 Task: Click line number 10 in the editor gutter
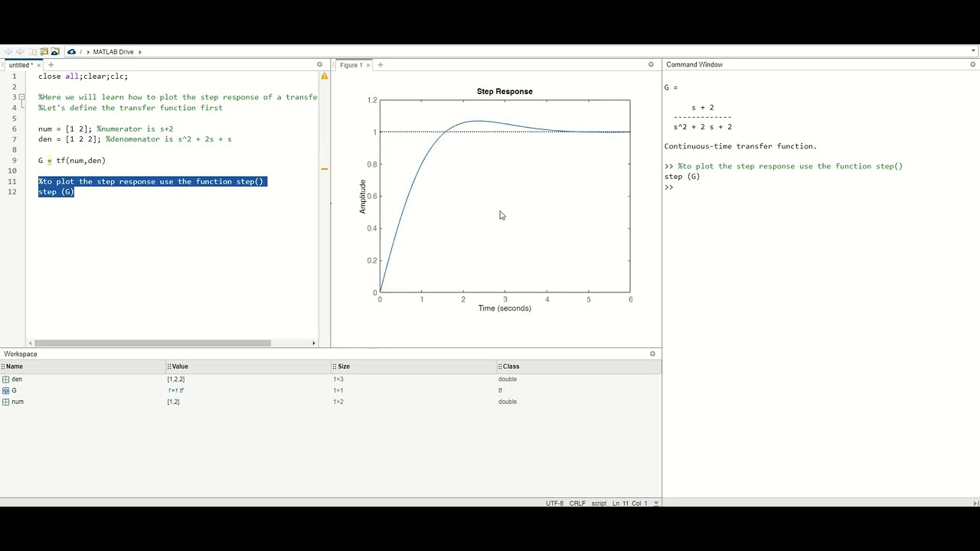[x=12, y=171]
